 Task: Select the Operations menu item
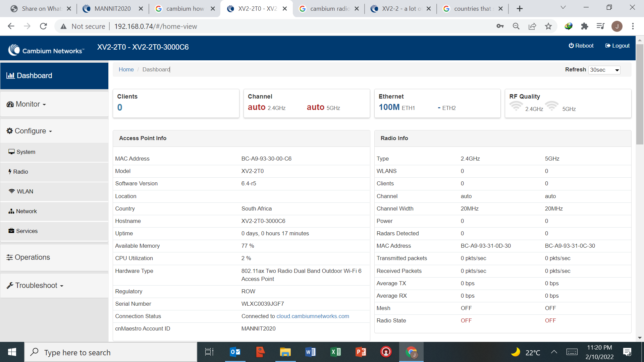(32, 257)
